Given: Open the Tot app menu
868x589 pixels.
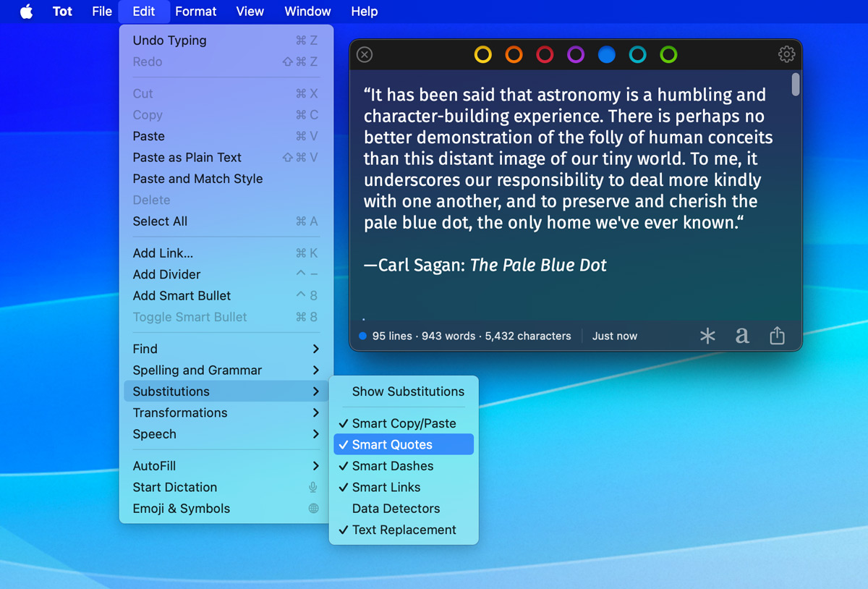Looking at the screenshot, I should 62,12.
